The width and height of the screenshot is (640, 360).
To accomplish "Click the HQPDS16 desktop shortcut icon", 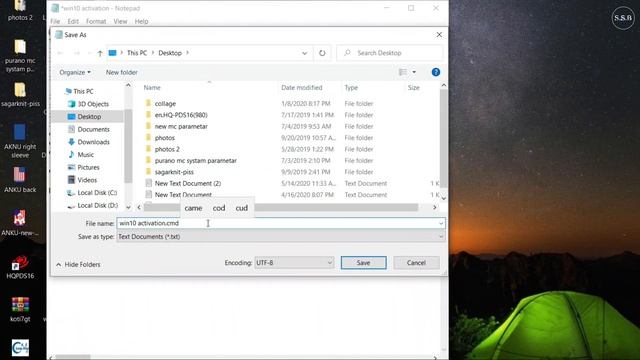I will click(x=20, y=267).
